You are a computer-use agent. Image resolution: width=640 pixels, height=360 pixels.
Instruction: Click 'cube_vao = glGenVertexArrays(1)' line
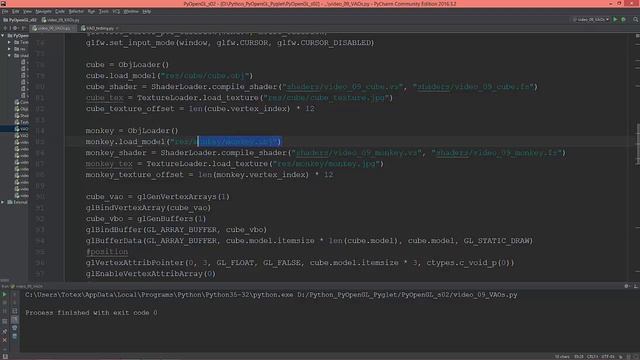pos(158,197)
